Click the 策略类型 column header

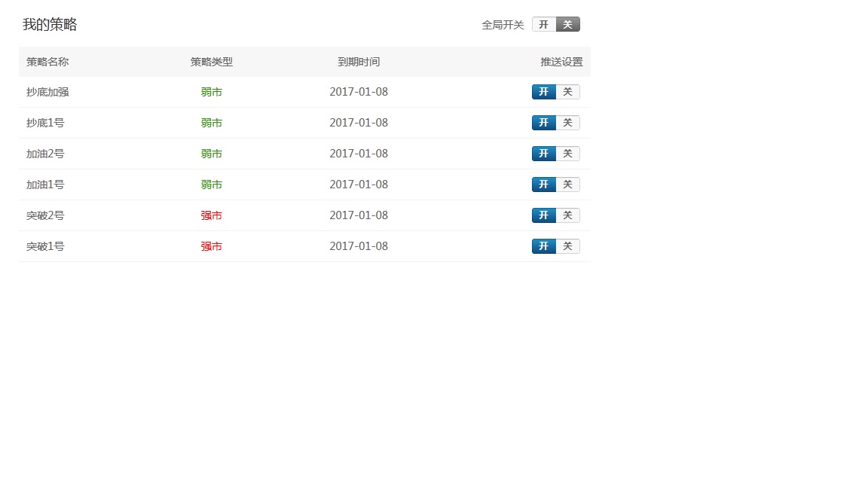(x=212, y=62)
